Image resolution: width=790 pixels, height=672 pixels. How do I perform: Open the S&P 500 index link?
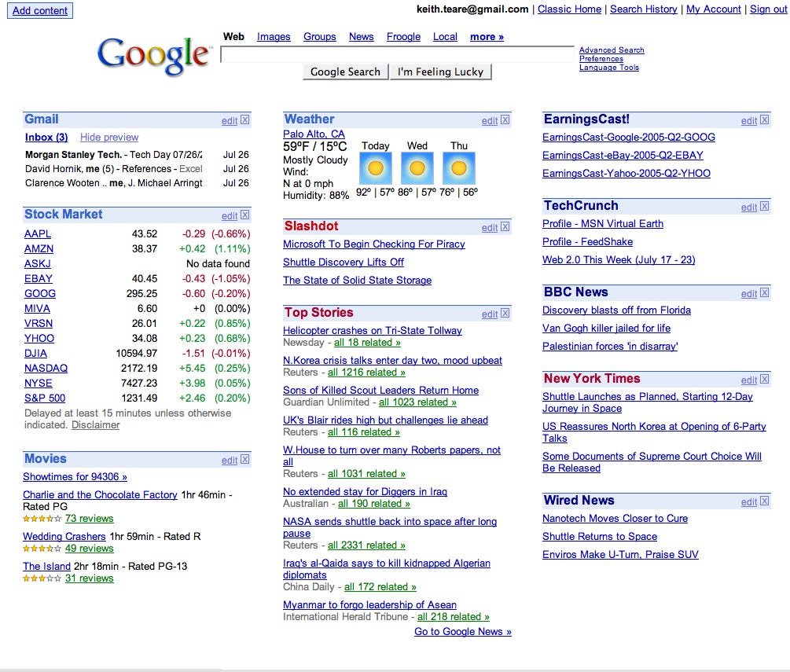point(45,398)
